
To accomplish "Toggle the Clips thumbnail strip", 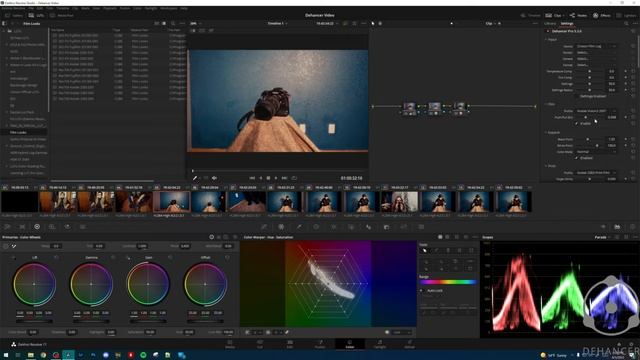I will (x=554, y=16).
